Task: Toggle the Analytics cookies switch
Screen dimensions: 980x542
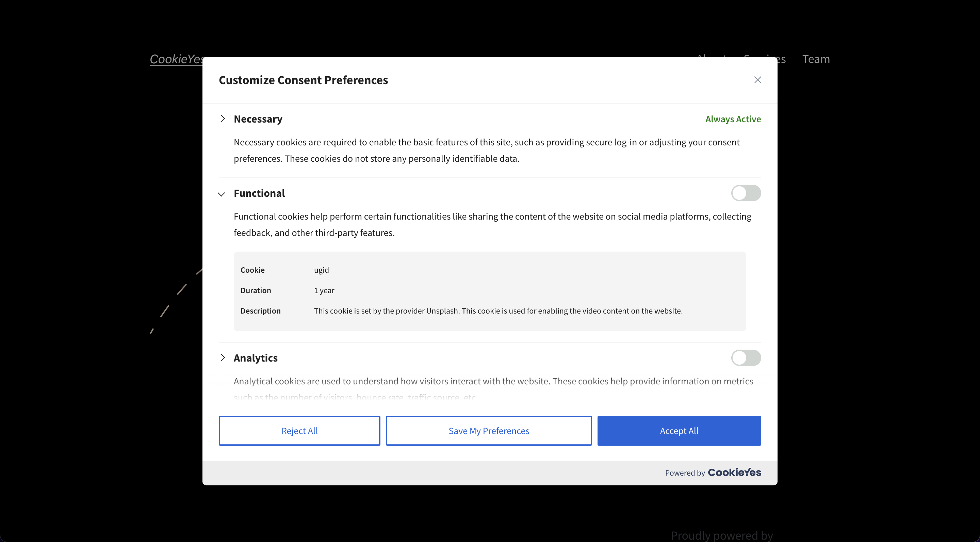Action: click(746, 358)
